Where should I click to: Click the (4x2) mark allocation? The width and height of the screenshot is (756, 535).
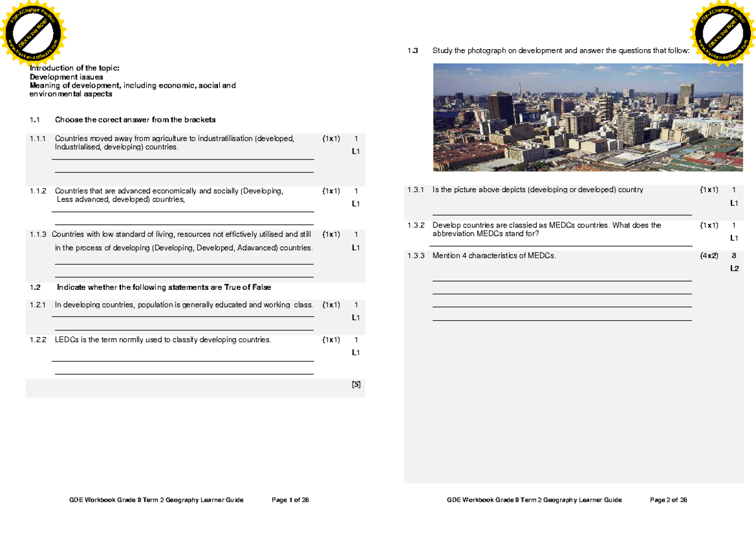click(x=709, y=256)
